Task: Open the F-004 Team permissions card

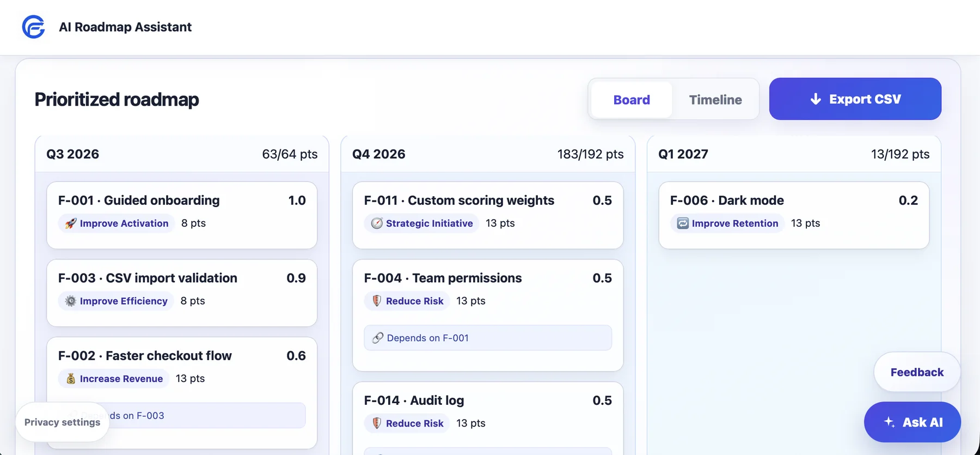Action: tap(488, 316)
